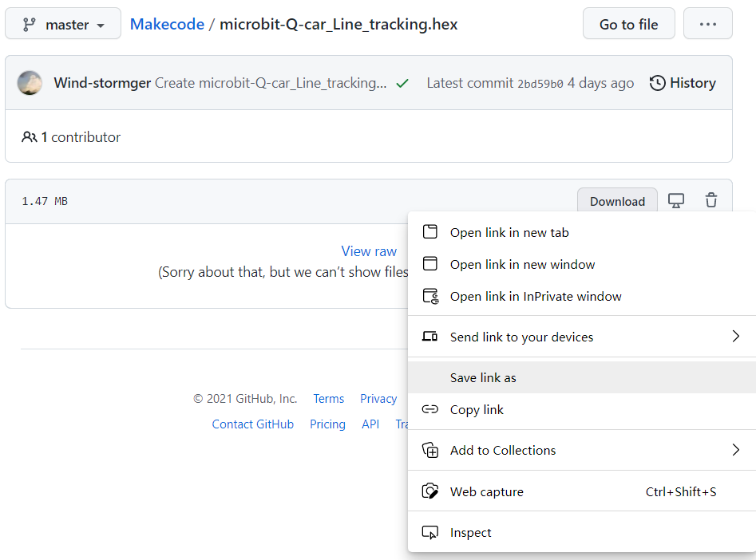
Task: Click the Go to file button
Action: point(629,24)
